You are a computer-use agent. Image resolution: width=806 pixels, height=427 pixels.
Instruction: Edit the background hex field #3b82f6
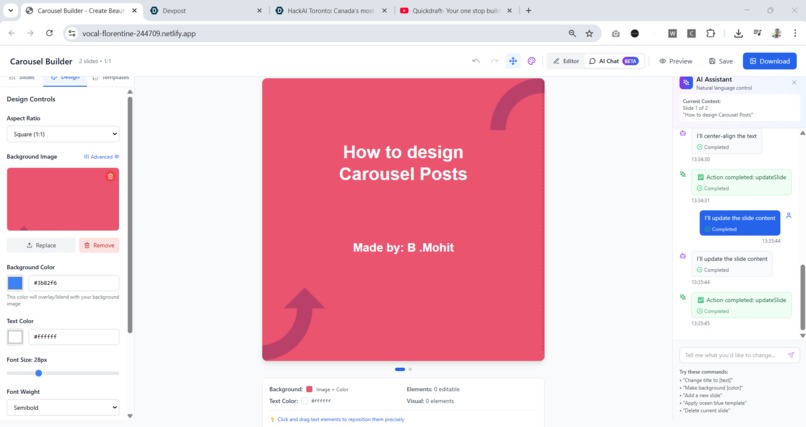(x=74, y=283)
